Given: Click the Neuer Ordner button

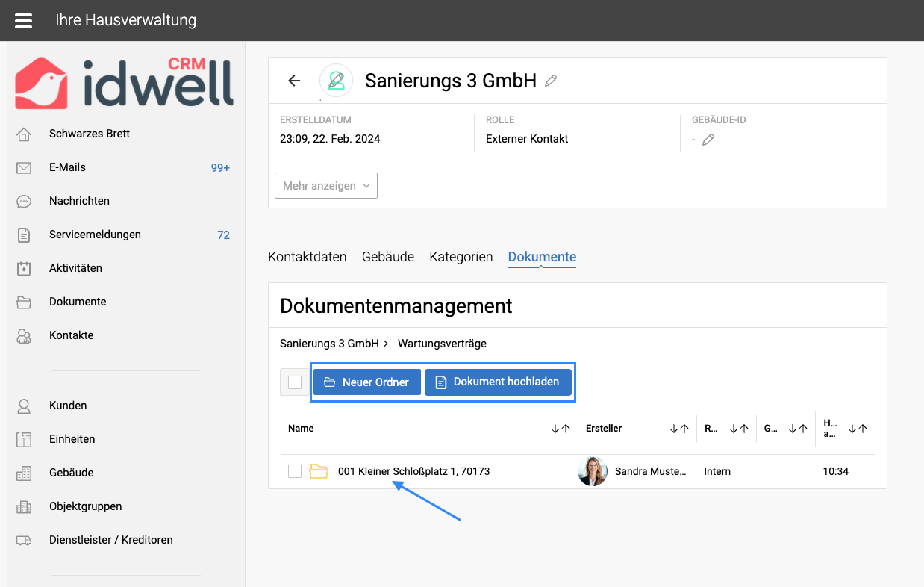Looking at the screenshot, I should (367, 382).
